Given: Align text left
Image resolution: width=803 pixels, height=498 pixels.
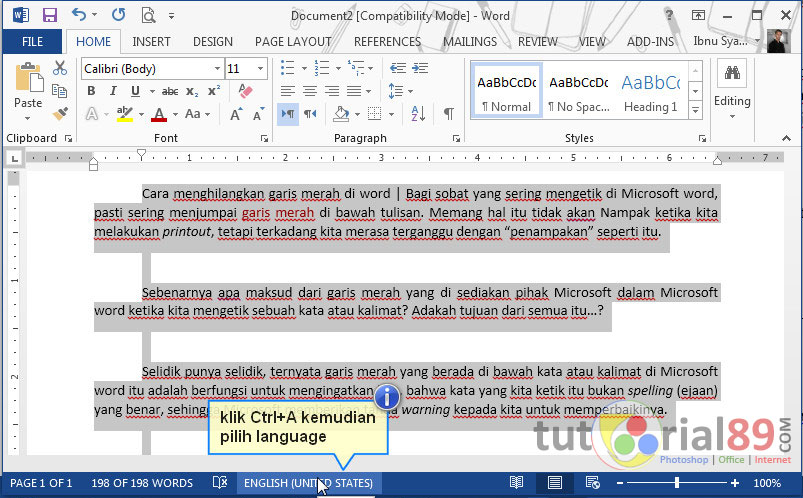Looking at the screenshot, I should tap(287, 91).
